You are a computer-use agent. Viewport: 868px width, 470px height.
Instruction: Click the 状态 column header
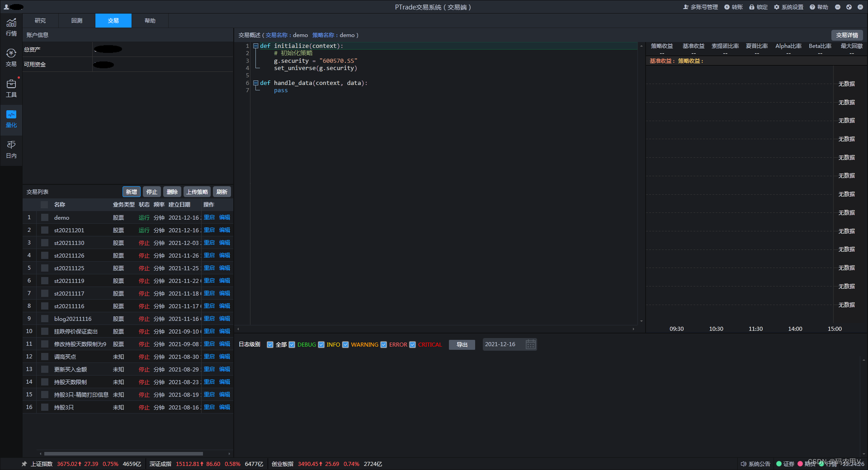(144, 205)
